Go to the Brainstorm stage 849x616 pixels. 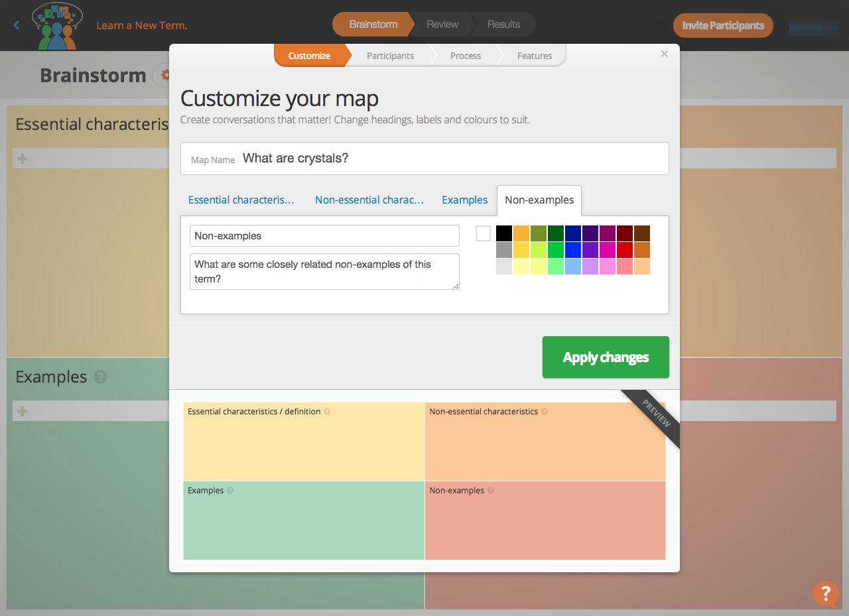[x=373, y=25]
